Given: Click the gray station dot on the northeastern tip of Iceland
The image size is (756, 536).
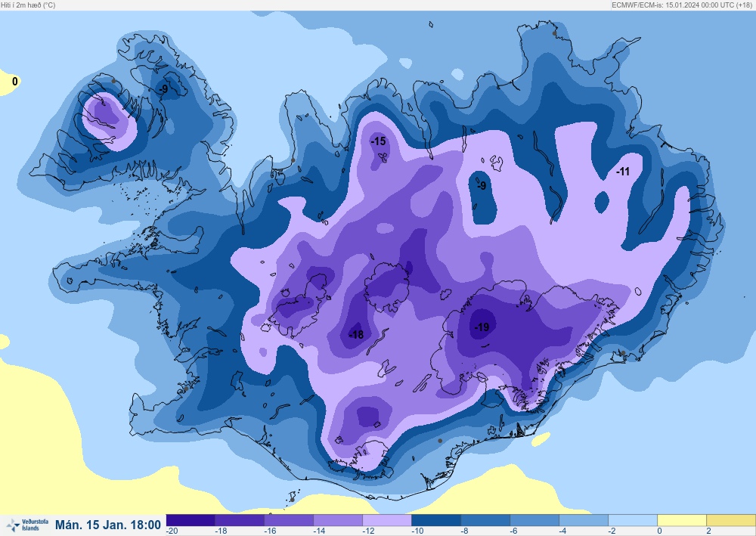Looking at the screenshot, I should [554, 33].
